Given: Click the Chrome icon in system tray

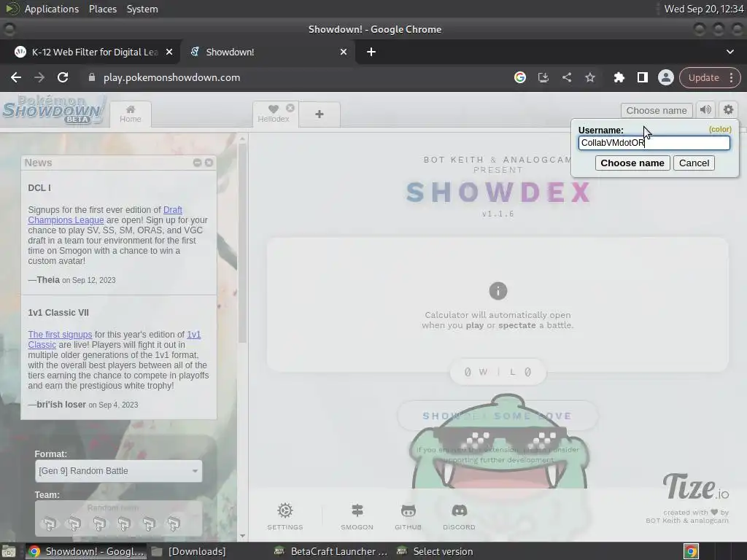Looking at the screenshot, I should coord(691,551).
